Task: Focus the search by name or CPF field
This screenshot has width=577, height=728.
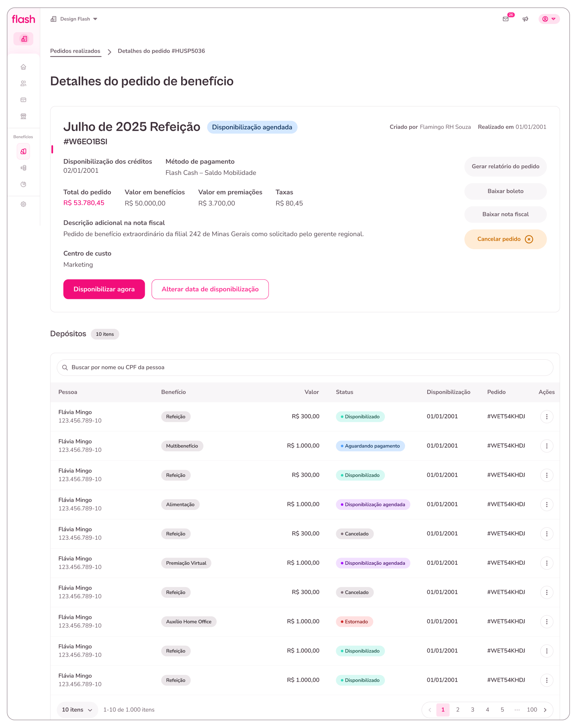Action: [x=305, y=368]
